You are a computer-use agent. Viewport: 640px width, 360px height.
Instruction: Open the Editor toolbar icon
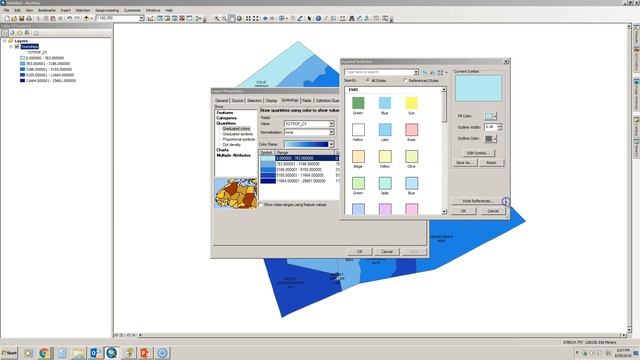(151, 18)
